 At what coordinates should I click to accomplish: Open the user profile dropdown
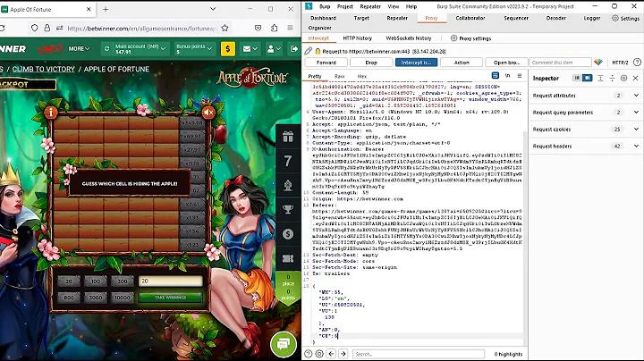tap(274, 49)
